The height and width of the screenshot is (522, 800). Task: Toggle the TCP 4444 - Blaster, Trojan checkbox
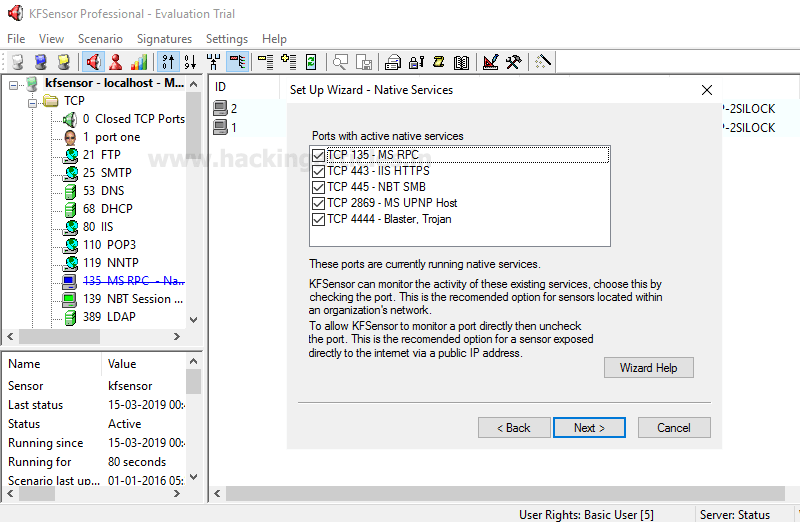(x=318, y=219)
